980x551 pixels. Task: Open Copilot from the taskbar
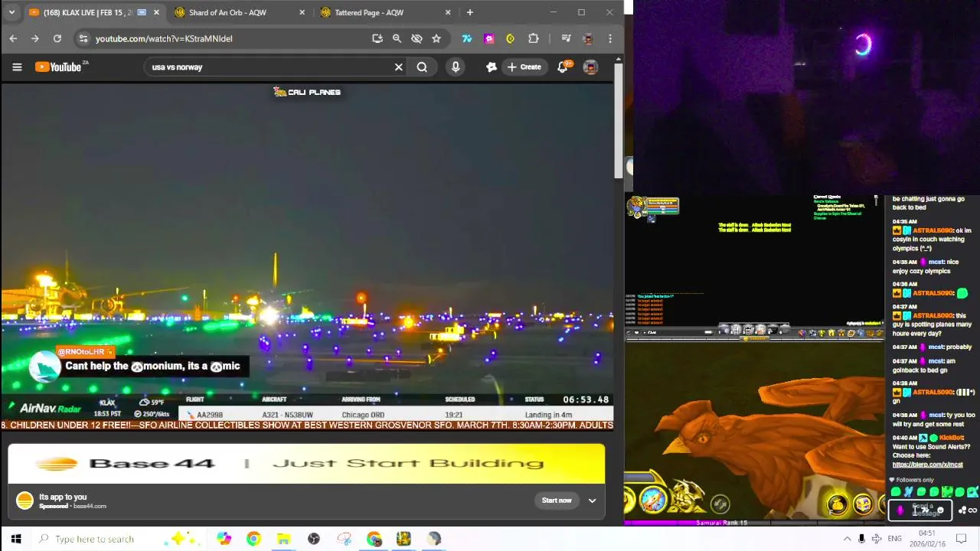pyautogui.click(x=224, y=539)
